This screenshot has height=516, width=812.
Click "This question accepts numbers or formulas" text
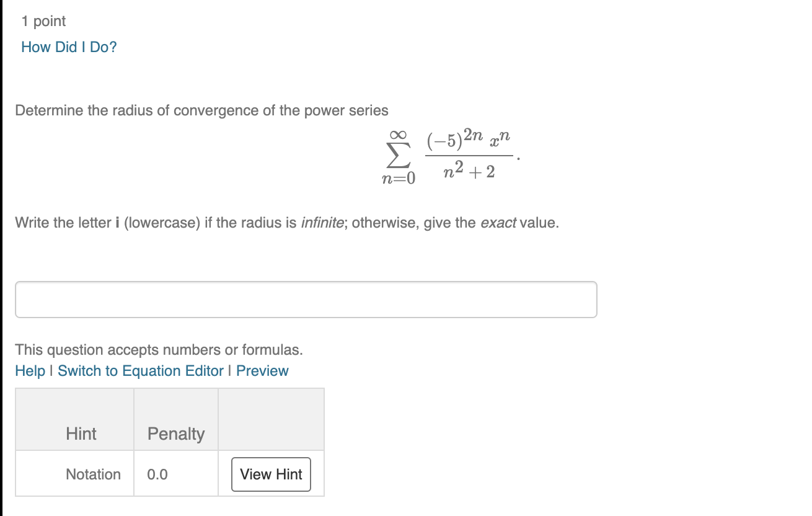[x=159, y=350]
